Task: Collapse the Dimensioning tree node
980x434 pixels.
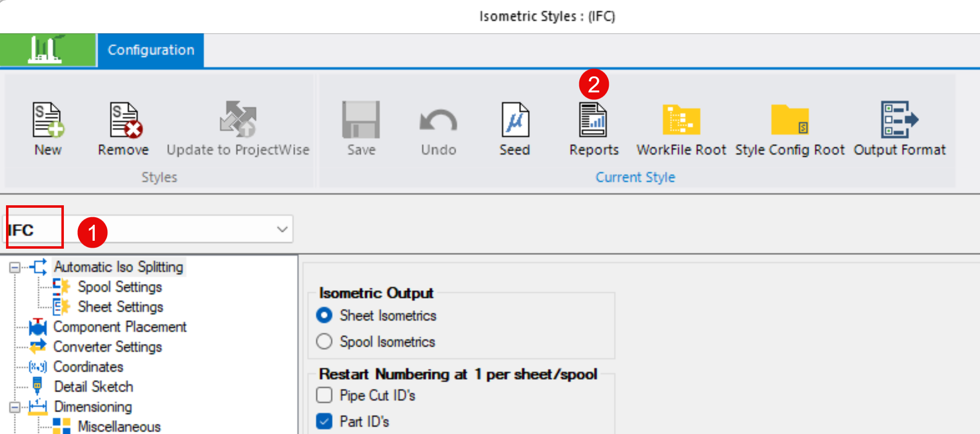Action: click(x=14, y=408)
